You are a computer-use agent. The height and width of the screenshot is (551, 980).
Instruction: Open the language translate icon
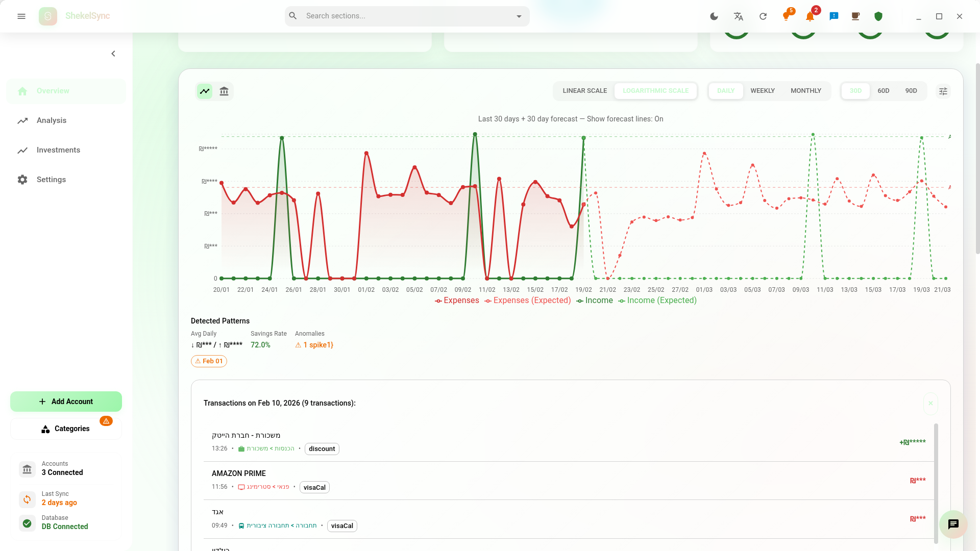click(x=739, y=16)
